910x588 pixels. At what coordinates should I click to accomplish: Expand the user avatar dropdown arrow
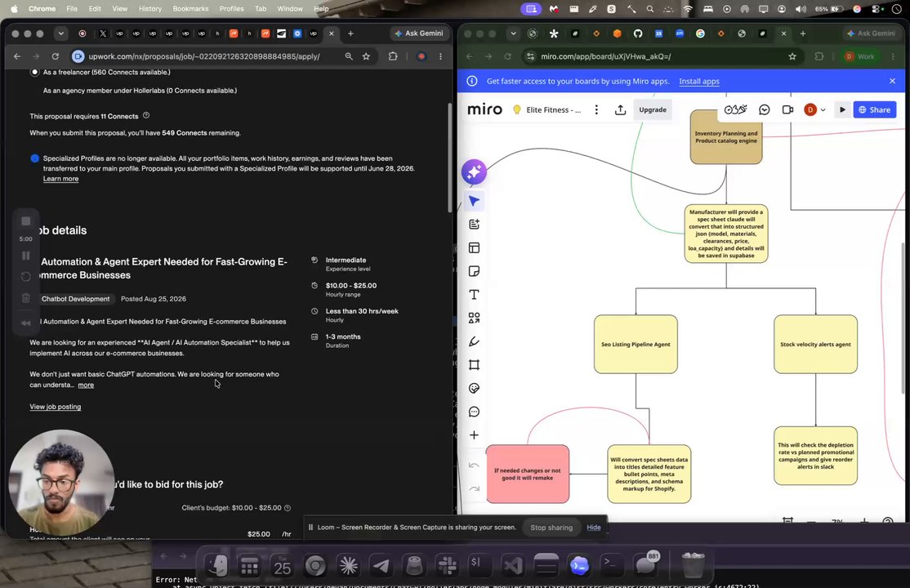[x=823, y=109]
